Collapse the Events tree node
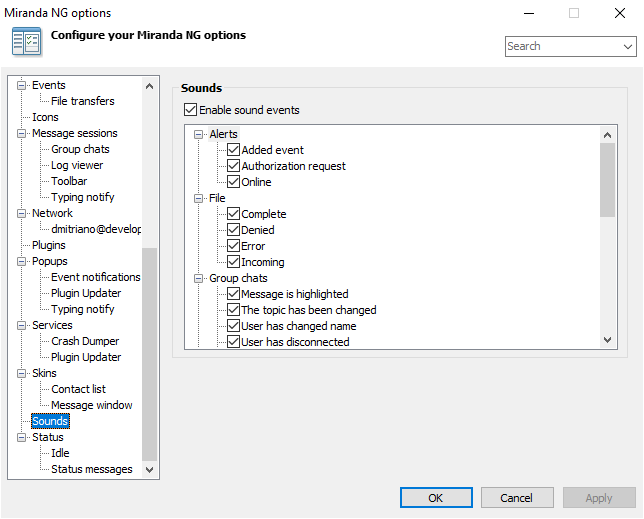The width and height of the screenshot is (644, 519). (21, 85)
